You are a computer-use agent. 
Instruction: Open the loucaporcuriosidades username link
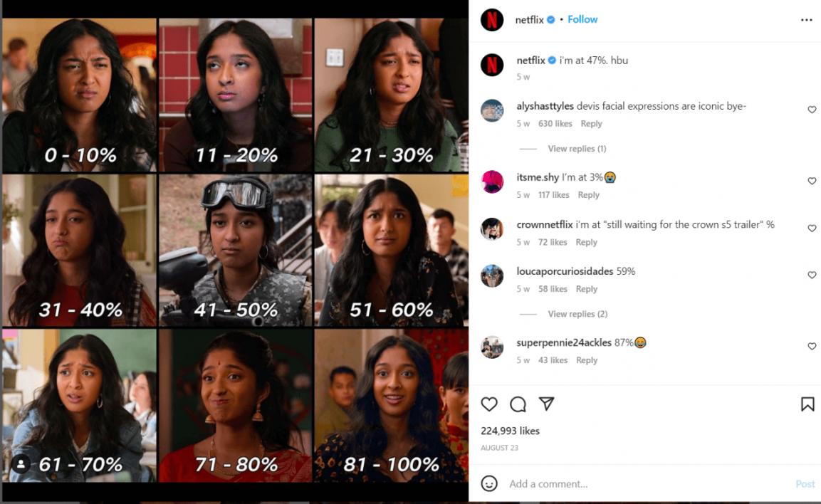[565, 271]
